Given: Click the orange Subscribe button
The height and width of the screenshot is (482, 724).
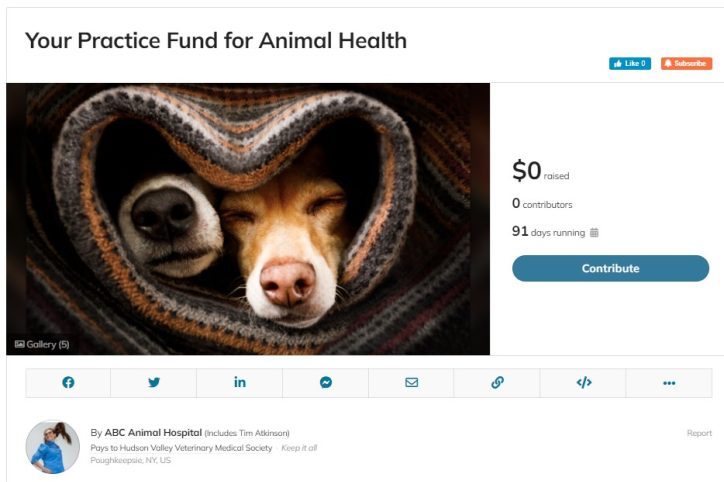Looking at the screenshot, I should click(x=686, y=63).
